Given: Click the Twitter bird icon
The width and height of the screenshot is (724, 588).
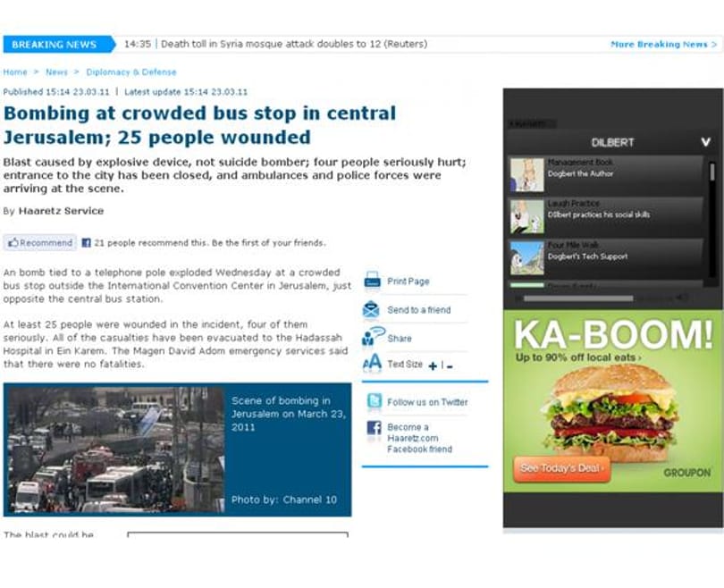Looking at the screenshot, I should (x=374, y=401).
